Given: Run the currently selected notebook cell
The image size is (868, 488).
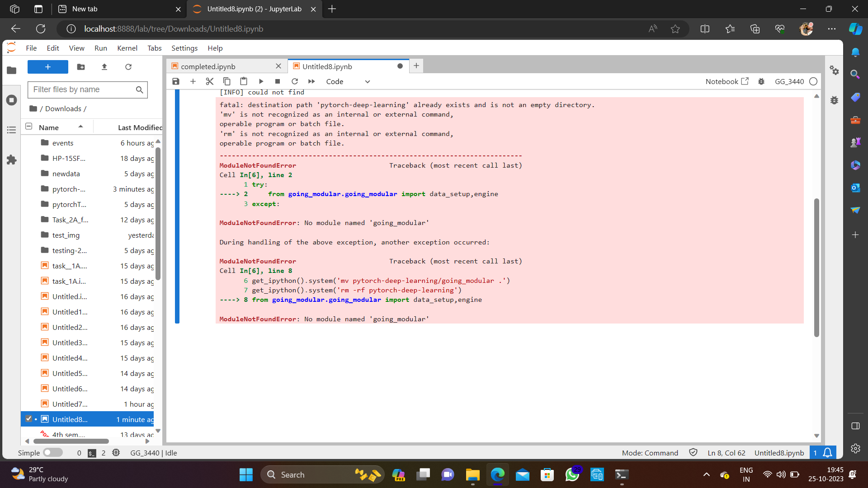Looking at the screenshot, I should 261,81.
